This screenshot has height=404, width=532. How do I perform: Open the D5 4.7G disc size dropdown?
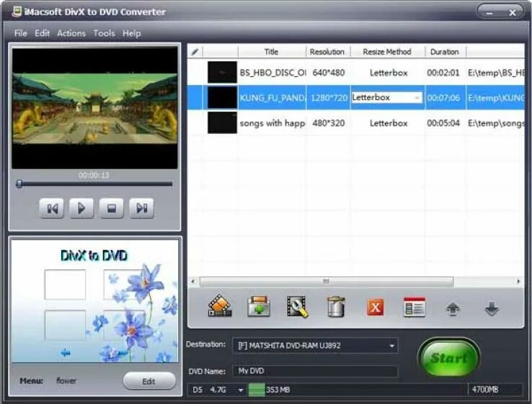tap(241, 390)
